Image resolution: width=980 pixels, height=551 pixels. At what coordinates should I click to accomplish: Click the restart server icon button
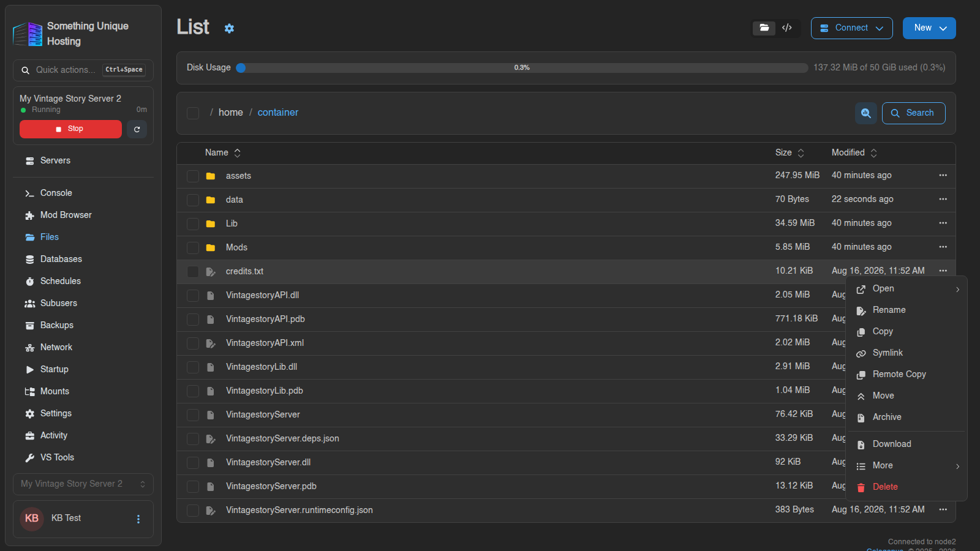coord(137,129)
